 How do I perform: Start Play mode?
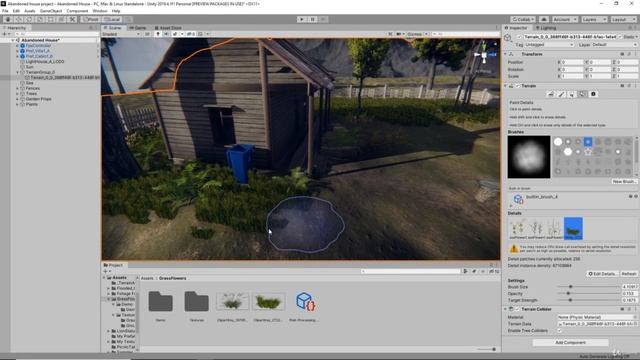pyautogui.click(x=302, y=19)
